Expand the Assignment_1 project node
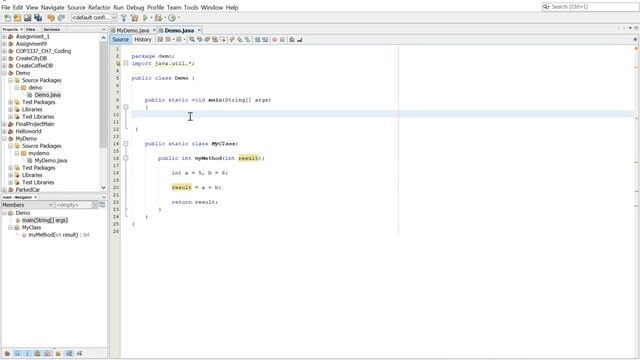Image resolution: width=640 pixels, height=360 pixels. point(4,37)
